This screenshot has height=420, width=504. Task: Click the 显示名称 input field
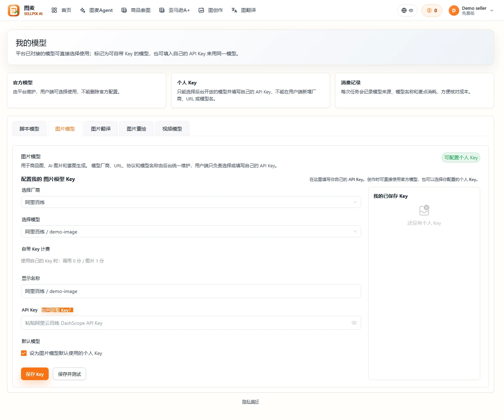tap(191, 291)
